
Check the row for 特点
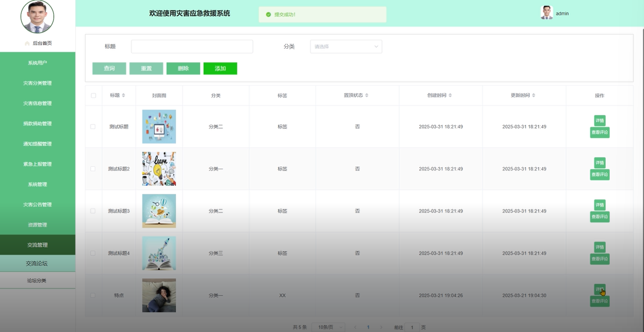click(x=93, y=295)
